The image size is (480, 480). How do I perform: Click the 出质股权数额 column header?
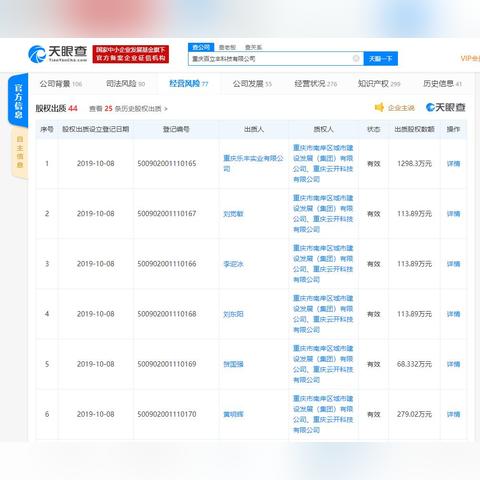[414, 129]
